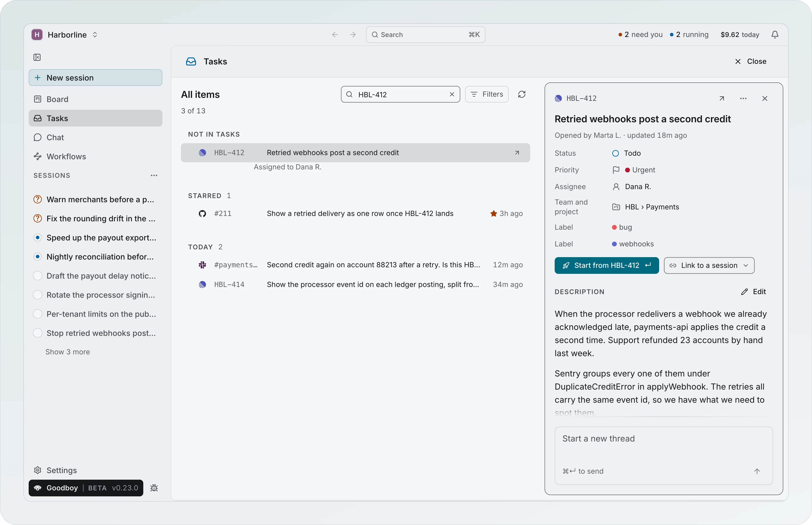Unstar the #211 item
The width and height of the screenshot is (812, 525).
(x=493, y=213)
